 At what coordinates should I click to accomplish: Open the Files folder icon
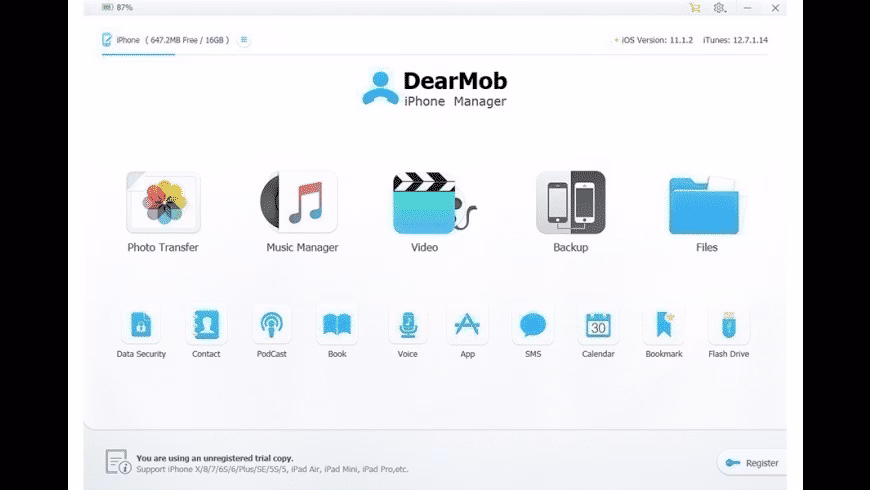(707, 205)
